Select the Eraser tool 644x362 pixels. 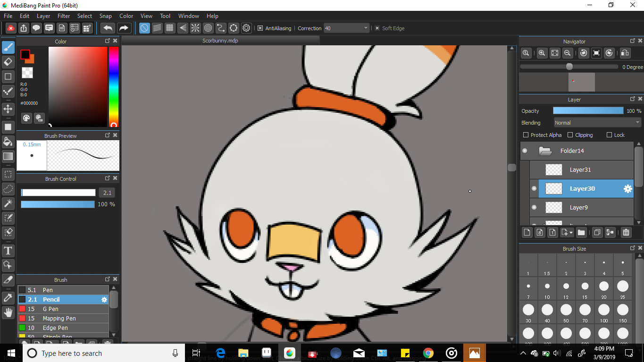[x=8, y=62]
